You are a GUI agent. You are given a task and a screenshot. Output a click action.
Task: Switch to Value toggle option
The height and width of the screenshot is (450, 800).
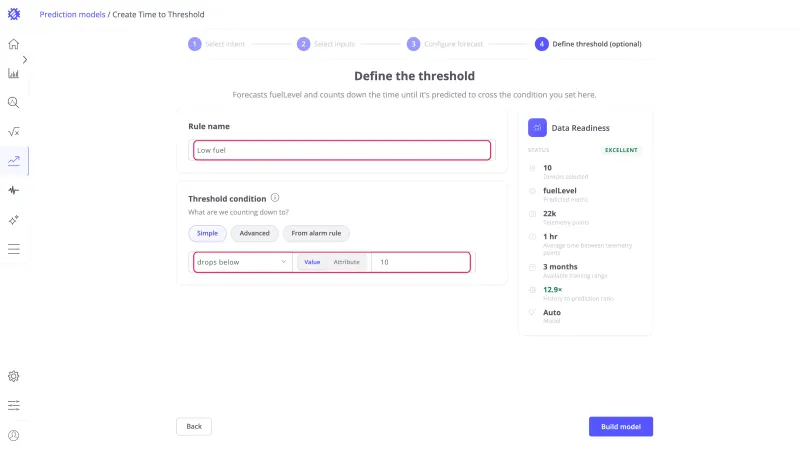pos(312,262)
